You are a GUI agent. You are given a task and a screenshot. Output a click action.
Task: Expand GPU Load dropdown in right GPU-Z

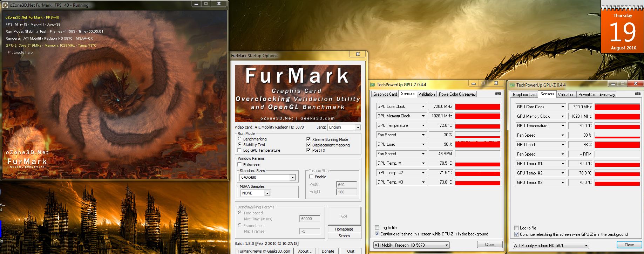[x=563, y=145]
